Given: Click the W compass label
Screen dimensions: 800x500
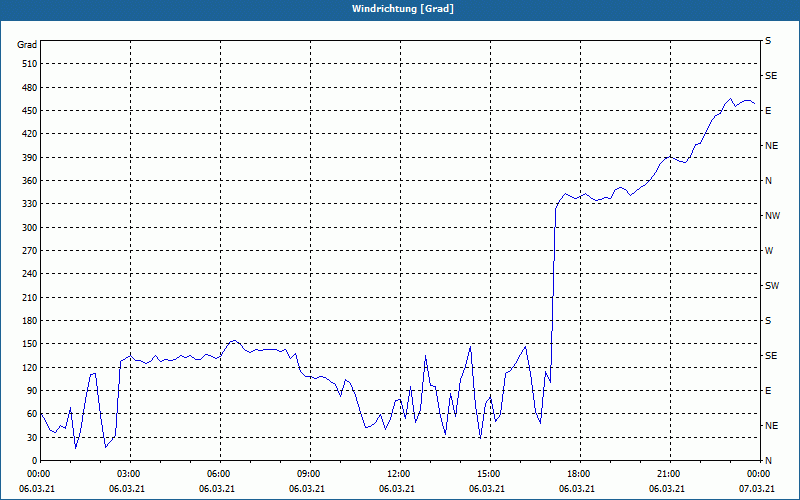Looking at the screenshot, I should tap(769, 251).
